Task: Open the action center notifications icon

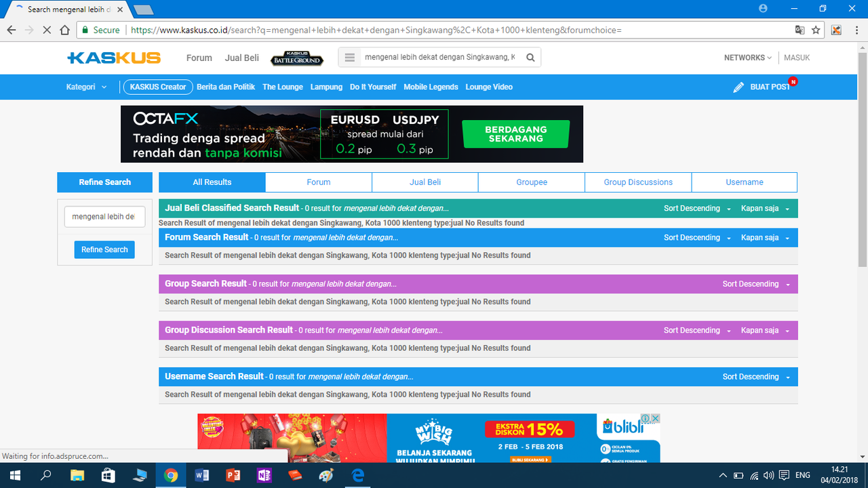Action: pos(784,475)
